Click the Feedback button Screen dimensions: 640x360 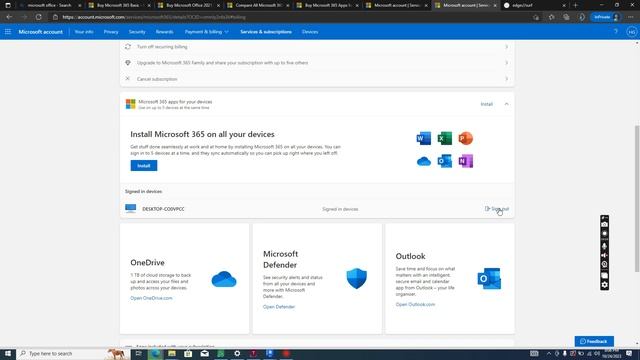pos(594,341)
